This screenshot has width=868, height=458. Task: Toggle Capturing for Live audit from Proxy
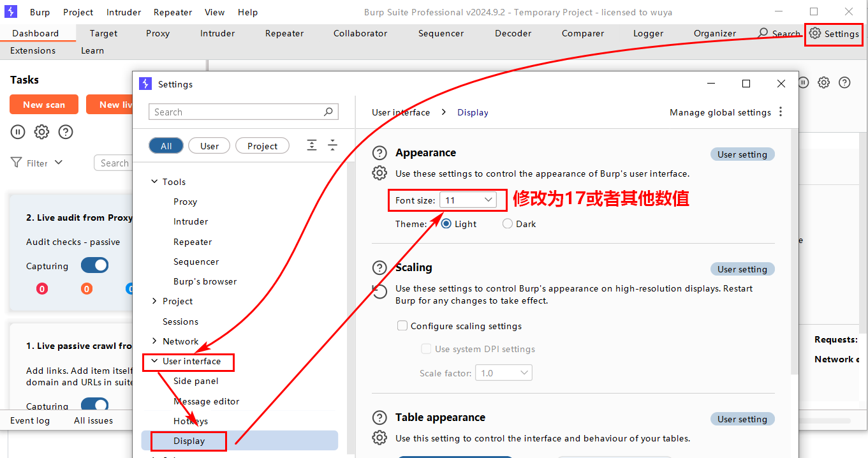click(x=94, y=265)
